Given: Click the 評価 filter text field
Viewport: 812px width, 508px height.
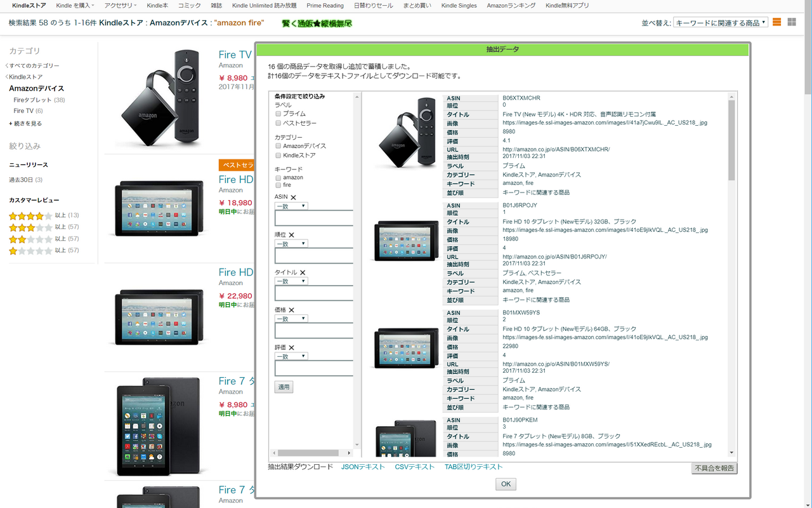Looking at the screenshot, I should tap(314, 368).
